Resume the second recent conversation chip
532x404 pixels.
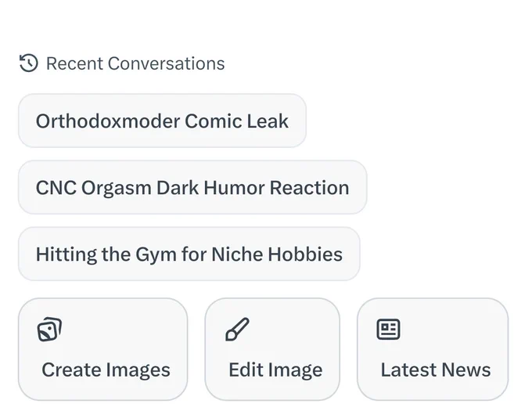click(x=192, y=187)
